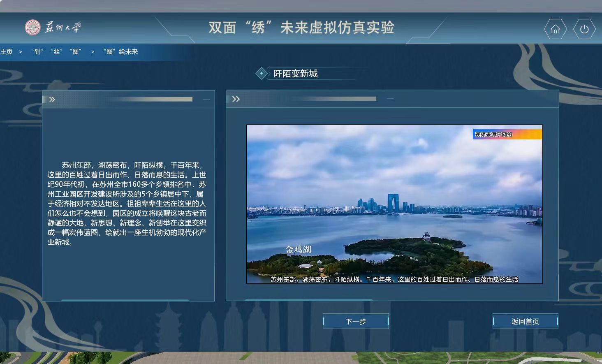Select the "图"绘未来 breadcrumb item
The image size is (602, 364).
tap(120, 52)
